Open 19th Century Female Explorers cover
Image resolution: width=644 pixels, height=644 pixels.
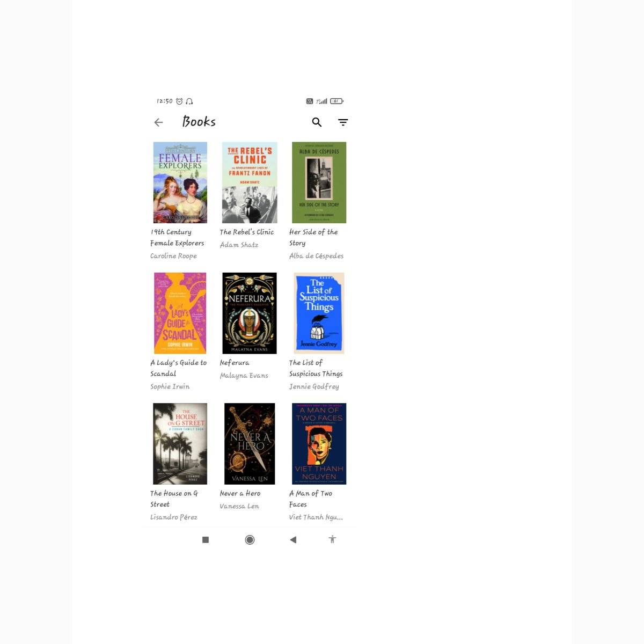[x=180, y=182]
